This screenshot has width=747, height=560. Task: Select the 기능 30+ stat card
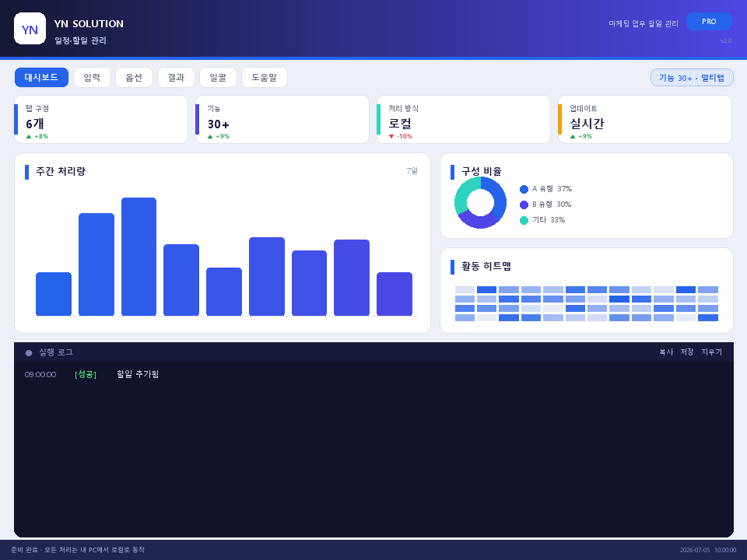pos(282,120)
